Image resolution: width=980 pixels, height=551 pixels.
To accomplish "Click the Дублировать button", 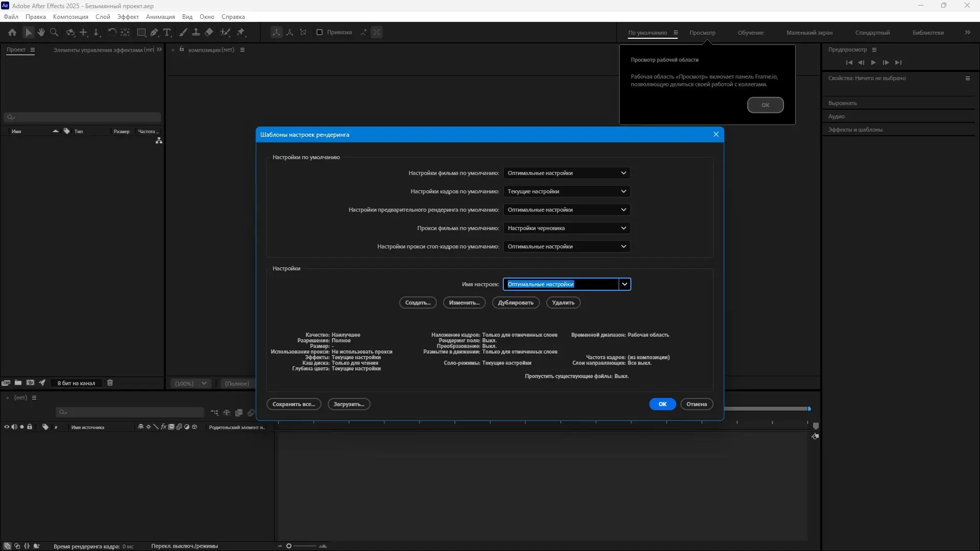I will click(x=516, y=303).
